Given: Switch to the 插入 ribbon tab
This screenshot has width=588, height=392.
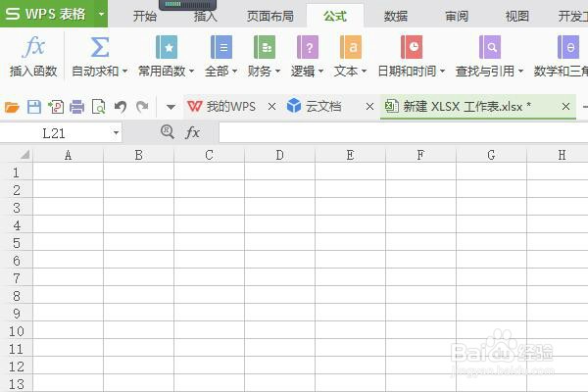Looking at the screenshot, I should 206,16.
